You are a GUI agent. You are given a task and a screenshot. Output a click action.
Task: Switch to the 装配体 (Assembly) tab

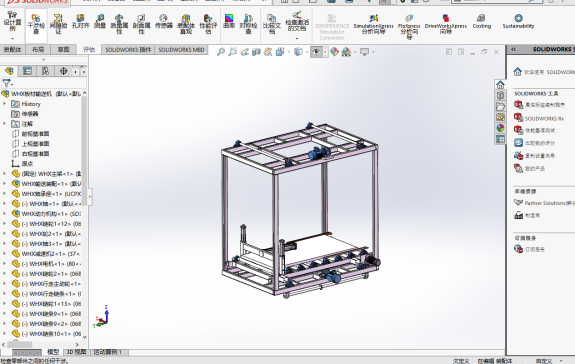pyautogui.click(x=12, y=49)
